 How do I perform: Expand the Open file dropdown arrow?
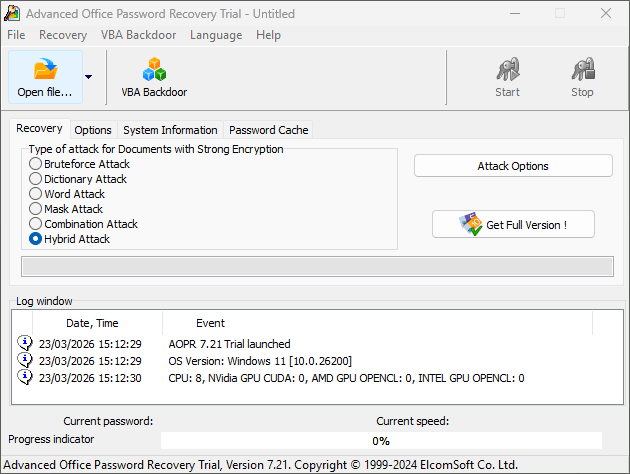click(89, 77)
